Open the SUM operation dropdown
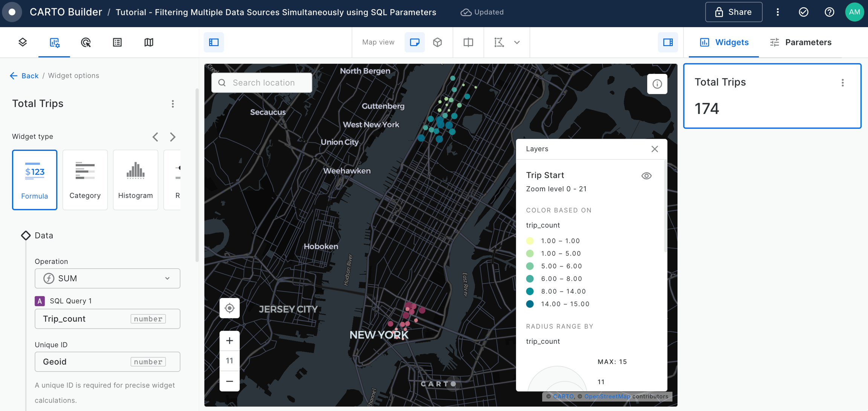This screenshot has height=411, width=868. point(107,278)
